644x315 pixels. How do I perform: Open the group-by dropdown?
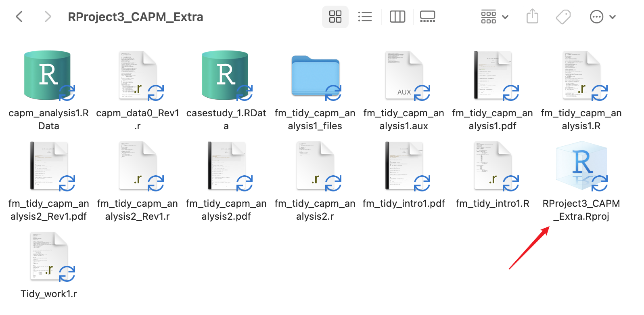[494, 17]
